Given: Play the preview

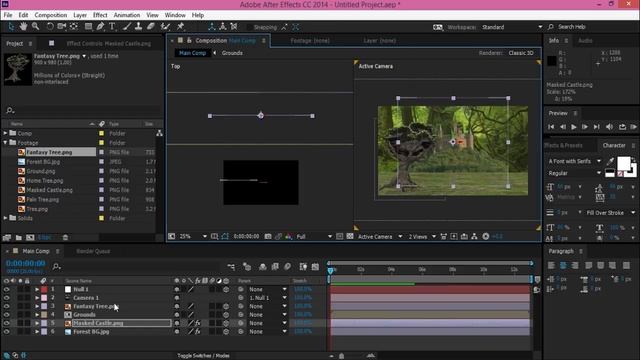Looking at the screenshot, I should 574,127.
